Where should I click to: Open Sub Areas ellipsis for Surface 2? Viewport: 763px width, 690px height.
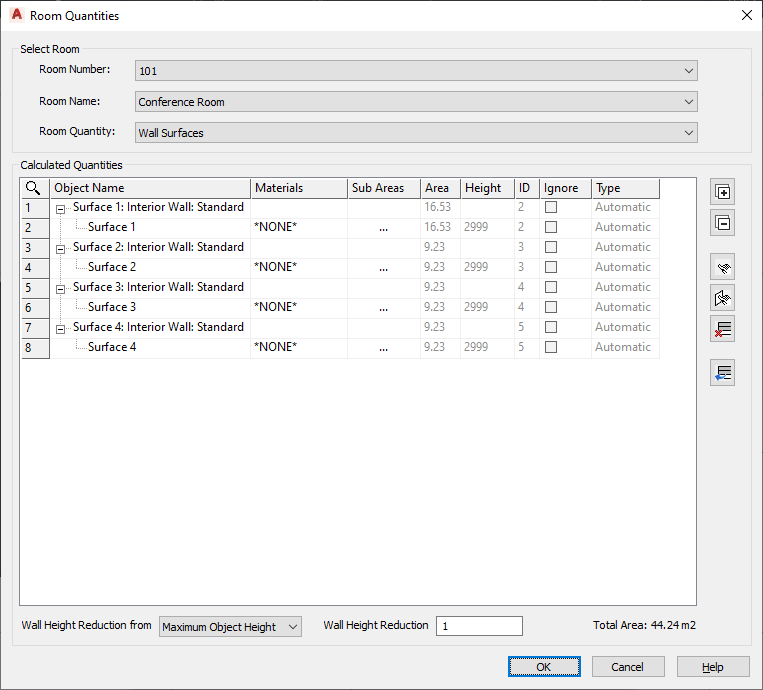(x=384, y=267)
